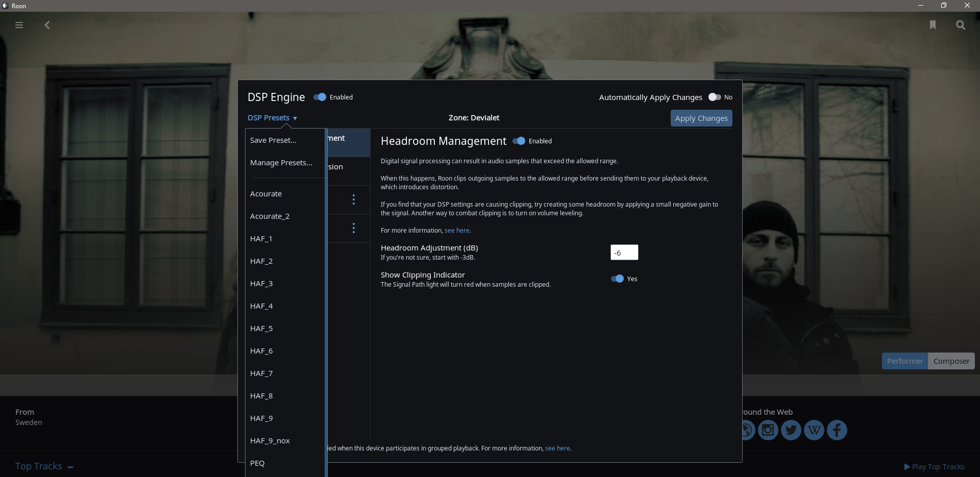980x477 pixels.
Task: Restore down the Roon window
Action: pyautogui.click(x=944, y=6)
